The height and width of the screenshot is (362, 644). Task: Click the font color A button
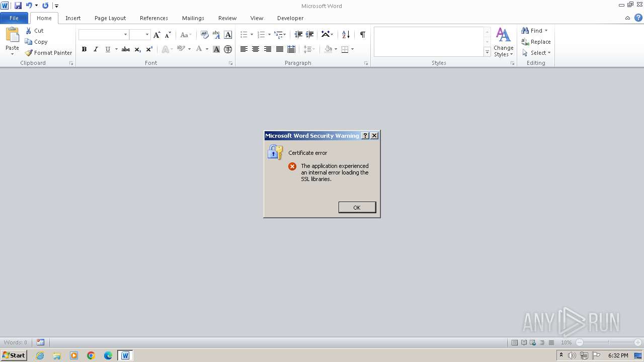199,49
